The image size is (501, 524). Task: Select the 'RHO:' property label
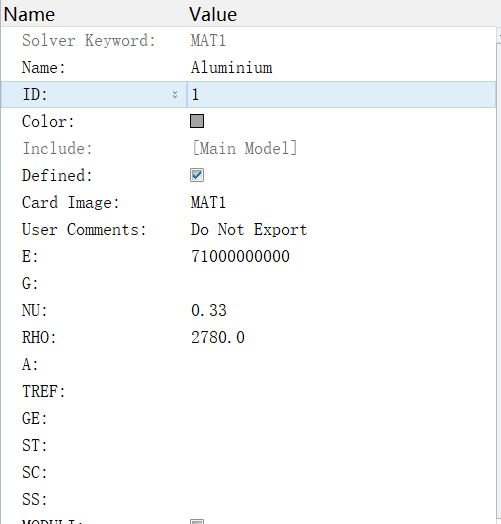click(39, 338)
